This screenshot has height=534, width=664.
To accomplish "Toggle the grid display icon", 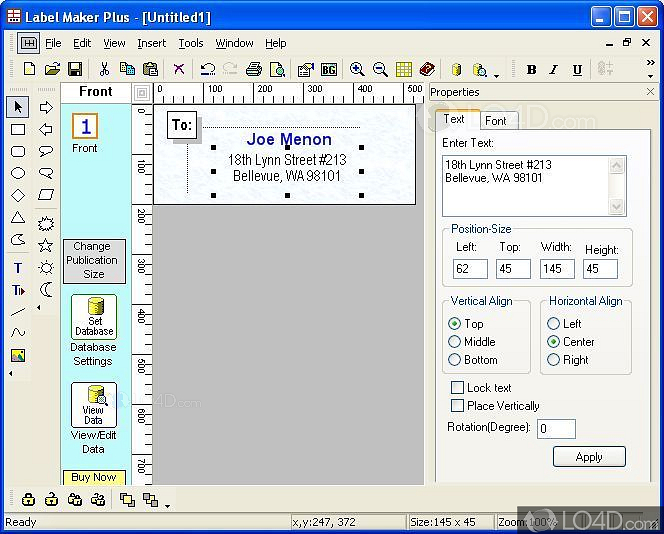I will click(403, 70).
